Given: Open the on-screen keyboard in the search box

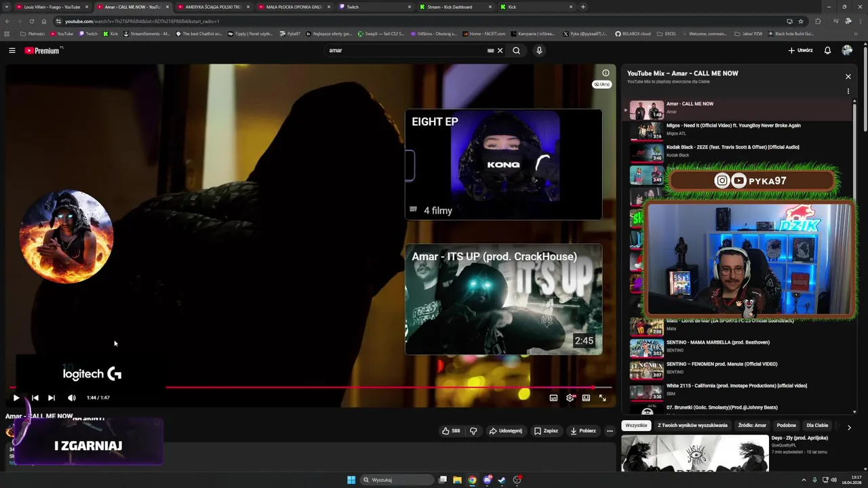Looking at the screenshot, I should coord(490,50).
